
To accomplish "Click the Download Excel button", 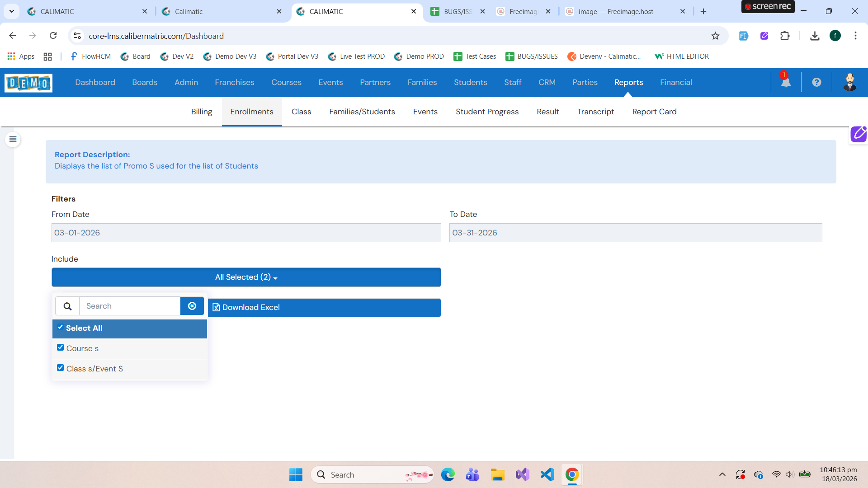I will coord(324,307).
